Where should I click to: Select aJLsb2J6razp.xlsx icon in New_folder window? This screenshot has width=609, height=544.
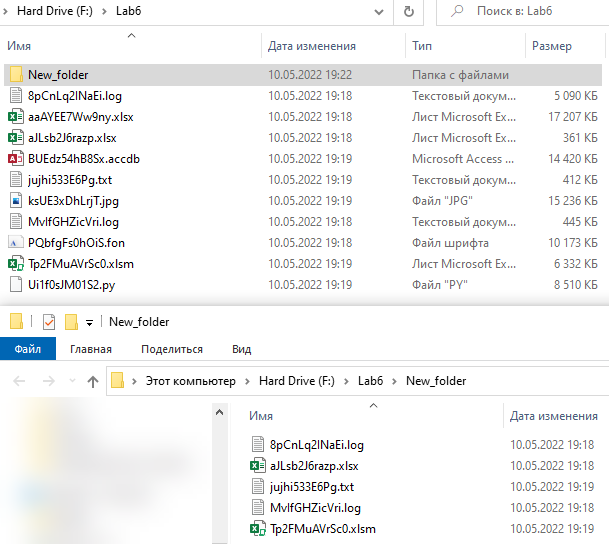pyautogui.click(x=258, y=465)
